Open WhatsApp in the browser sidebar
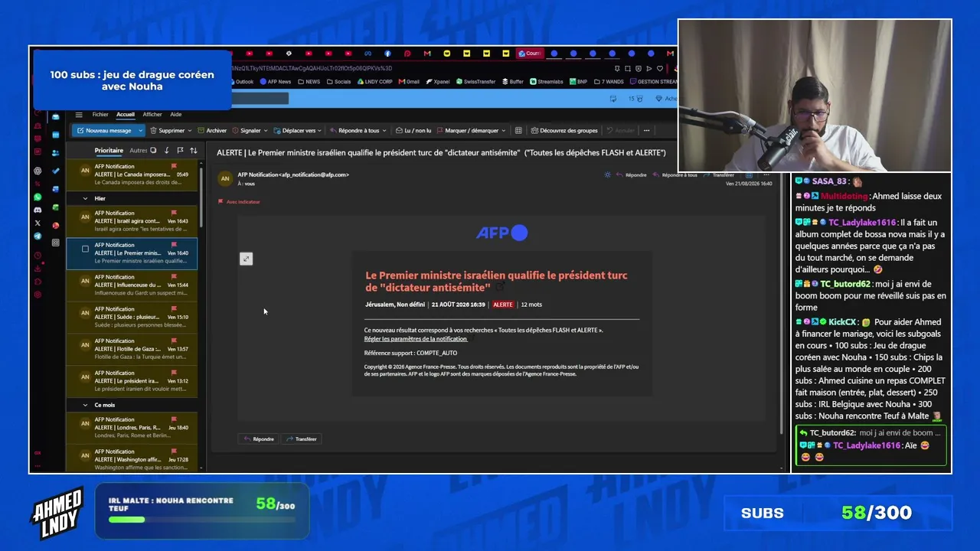980x551 pixels. [x=38, y=197]
